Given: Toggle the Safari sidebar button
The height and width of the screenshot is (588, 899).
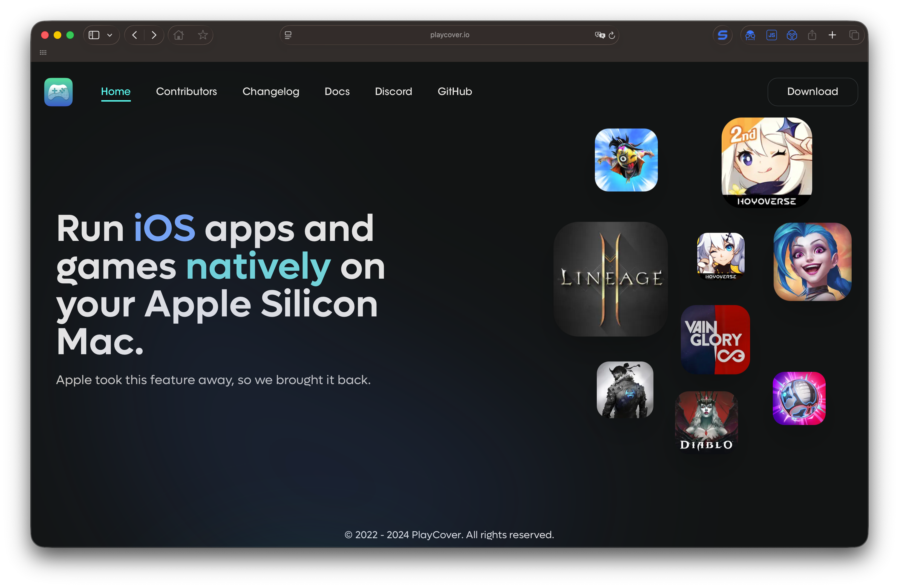Looking at the screenshot, I should point(94,35).
